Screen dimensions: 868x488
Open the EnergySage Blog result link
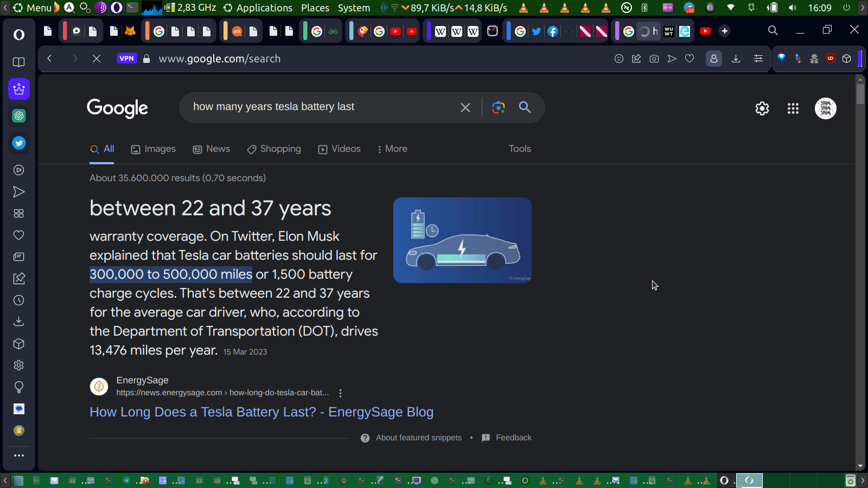(261, 412)
